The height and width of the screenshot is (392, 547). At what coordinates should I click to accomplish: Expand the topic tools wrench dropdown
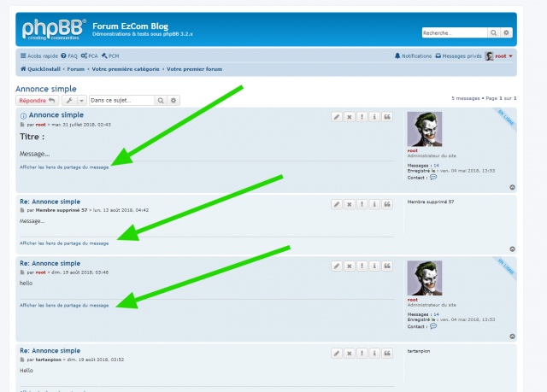[74, 100]
